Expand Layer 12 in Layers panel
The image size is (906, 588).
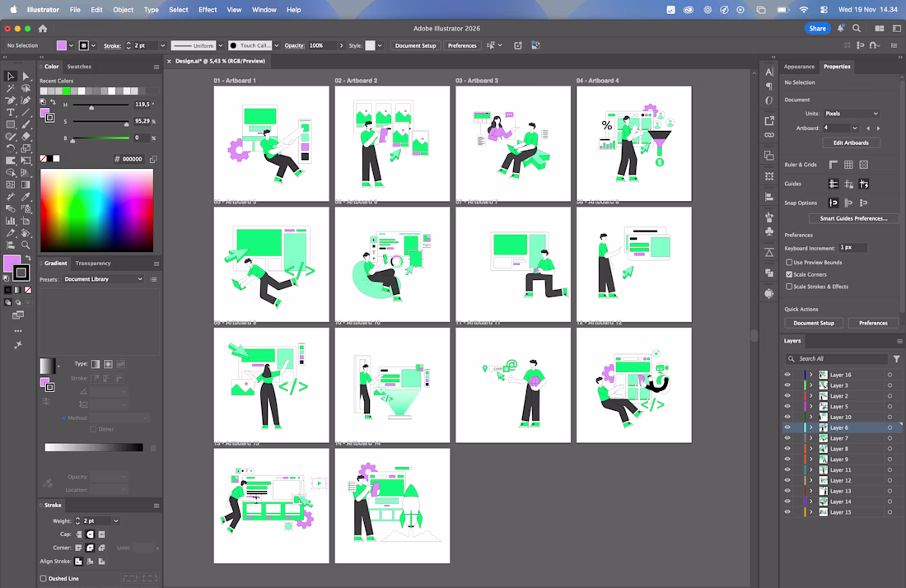click(810, 481)
